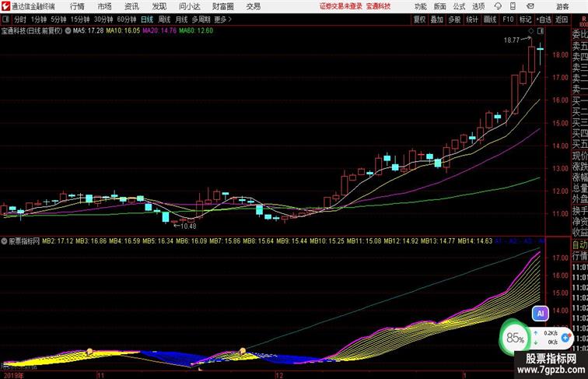Switch to 分时 chart period
Screen dimensions: 588x379
[20, 19]
